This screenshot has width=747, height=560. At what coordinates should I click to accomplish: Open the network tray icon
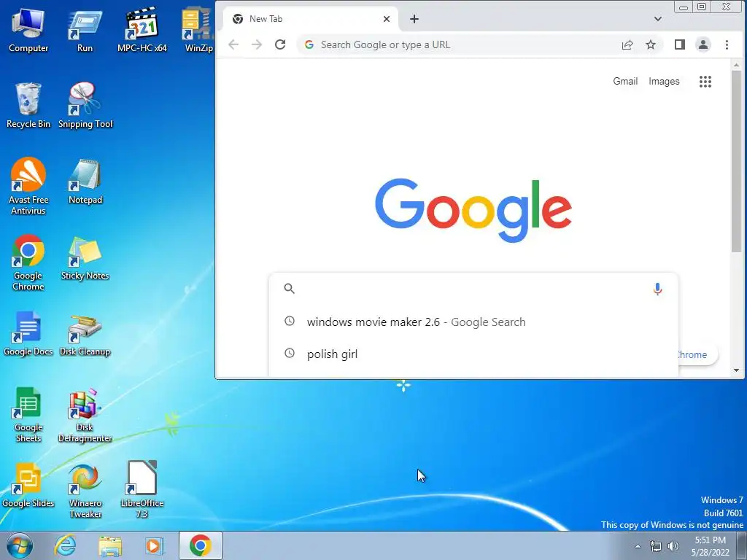(x=656, y=546)
